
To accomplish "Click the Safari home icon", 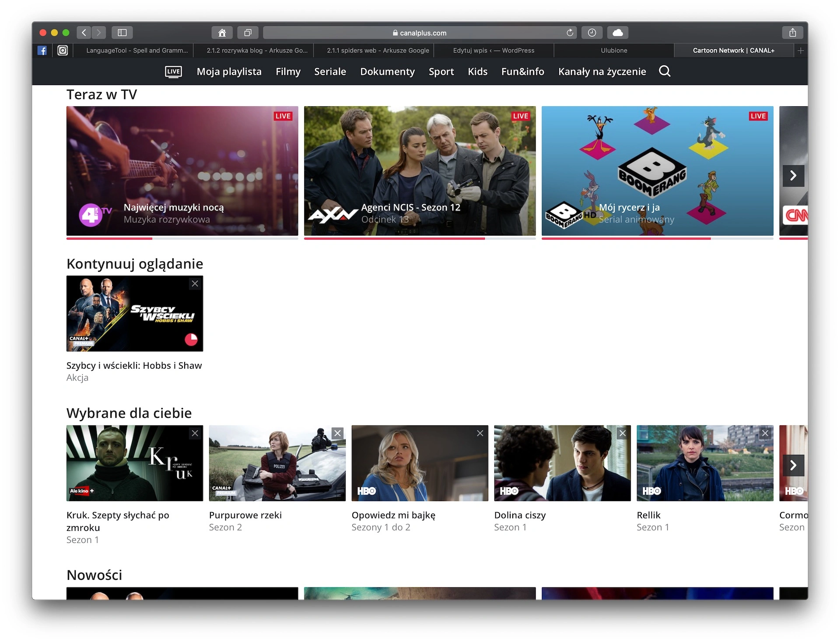I will point(222,33).
